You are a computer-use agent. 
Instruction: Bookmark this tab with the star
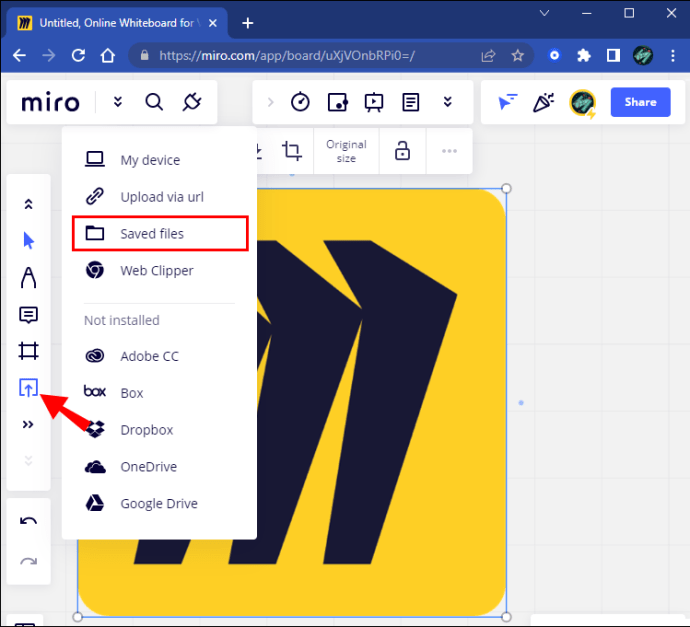coord(518,56)
